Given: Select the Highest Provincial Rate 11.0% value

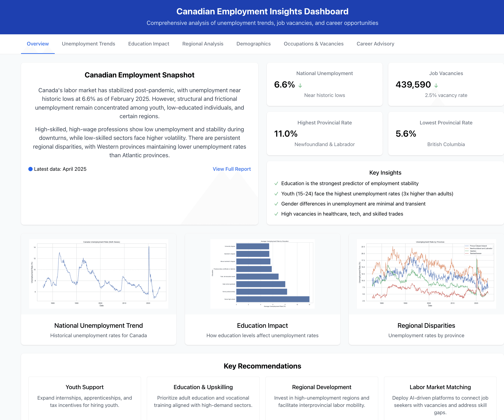Looking at the screenshot, I should tap(286, 134).
